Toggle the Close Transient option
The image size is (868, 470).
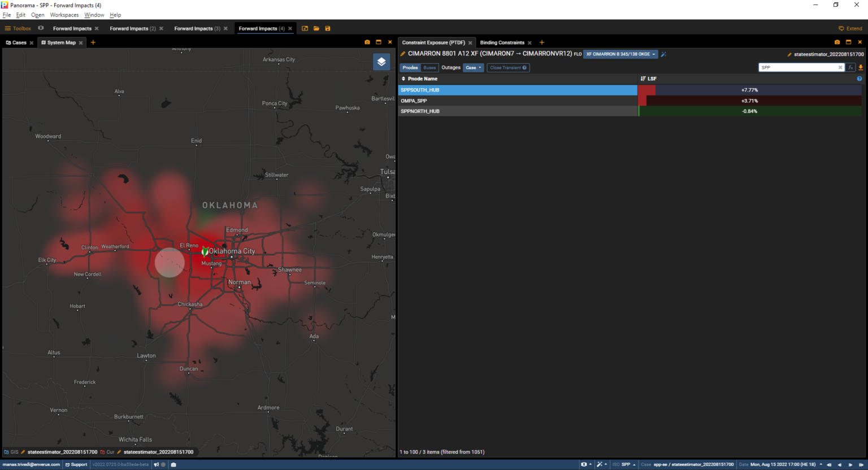point(508,68)
